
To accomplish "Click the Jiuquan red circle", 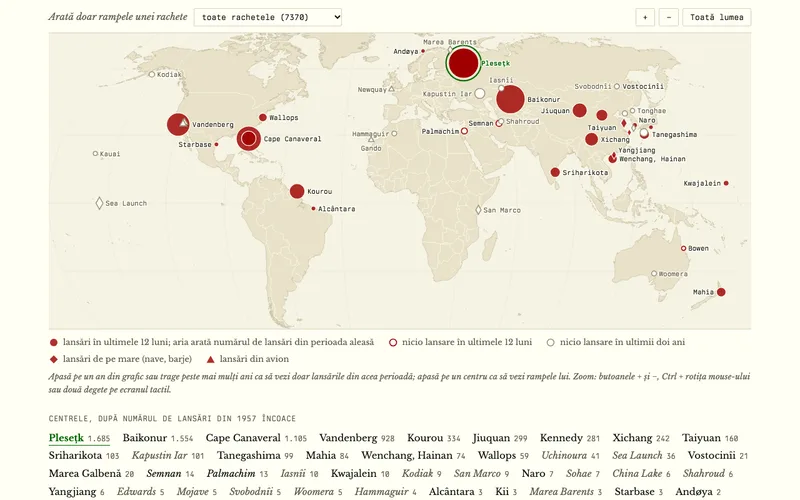I will (x=580, y=110).
